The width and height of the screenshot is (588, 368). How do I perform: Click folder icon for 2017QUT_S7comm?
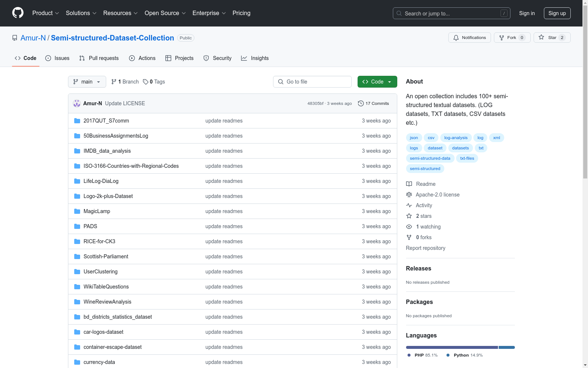click(x=77, y=121)
